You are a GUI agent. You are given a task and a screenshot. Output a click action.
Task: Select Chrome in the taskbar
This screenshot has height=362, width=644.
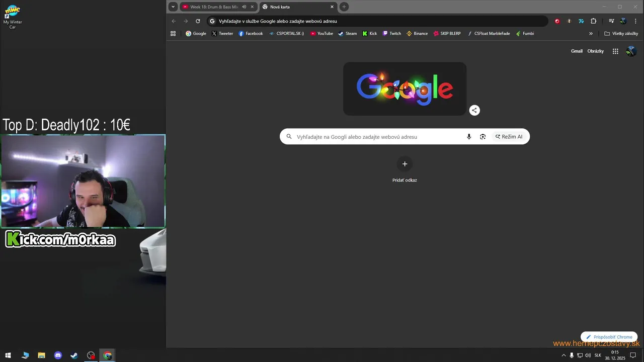point(107,355)
